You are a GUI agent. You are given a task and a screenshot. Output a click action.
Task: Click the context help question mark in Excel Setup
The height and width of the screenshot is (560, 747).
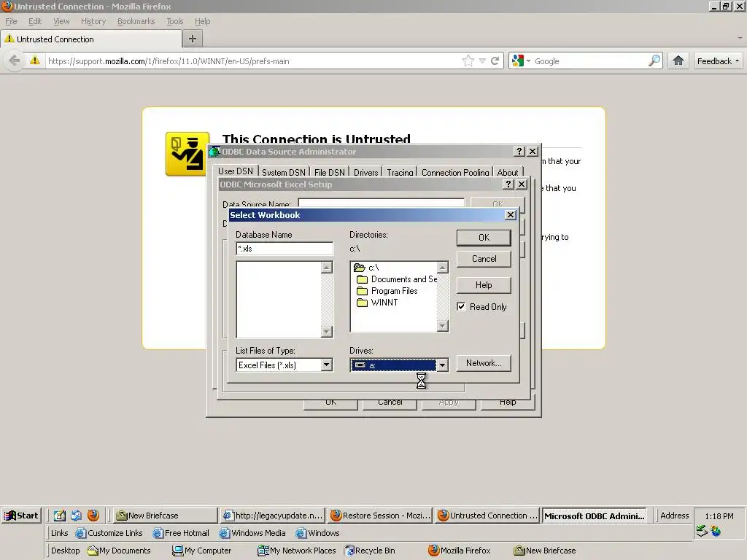[508, 184]
